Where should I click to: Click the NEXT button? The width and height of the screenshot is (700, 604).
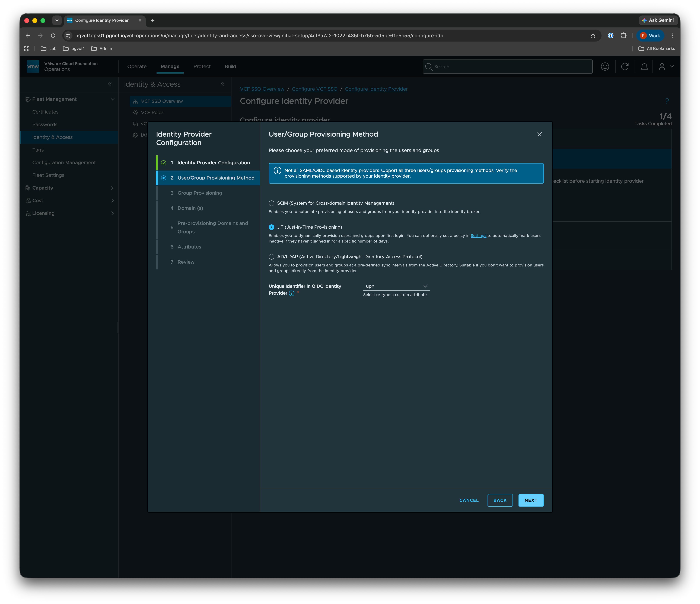(x=531, y=500)
